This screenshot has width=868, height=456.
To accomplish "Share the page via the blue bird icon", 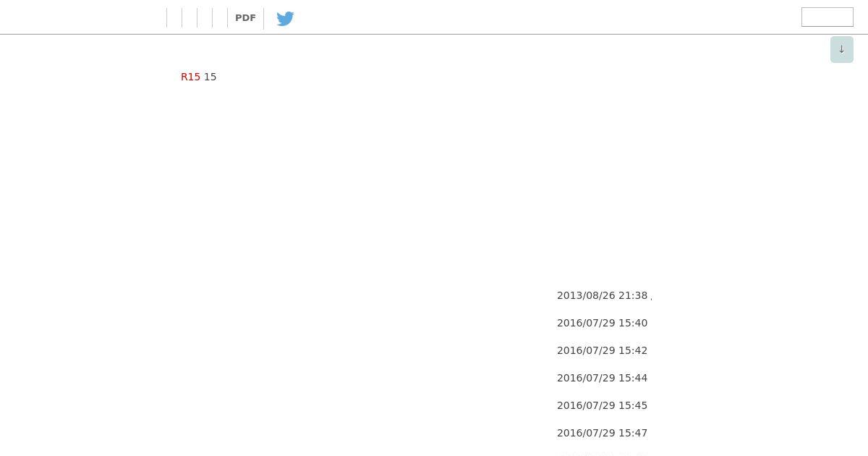I will pyautogui.click(x=285, y=18).
